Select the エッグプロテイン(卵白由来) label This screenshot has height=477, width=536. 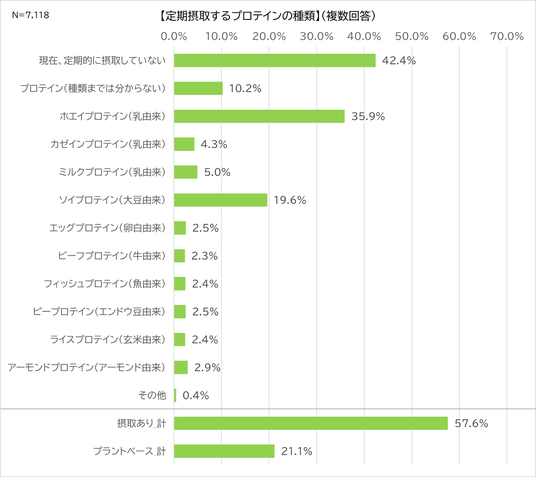pos(107,228)
